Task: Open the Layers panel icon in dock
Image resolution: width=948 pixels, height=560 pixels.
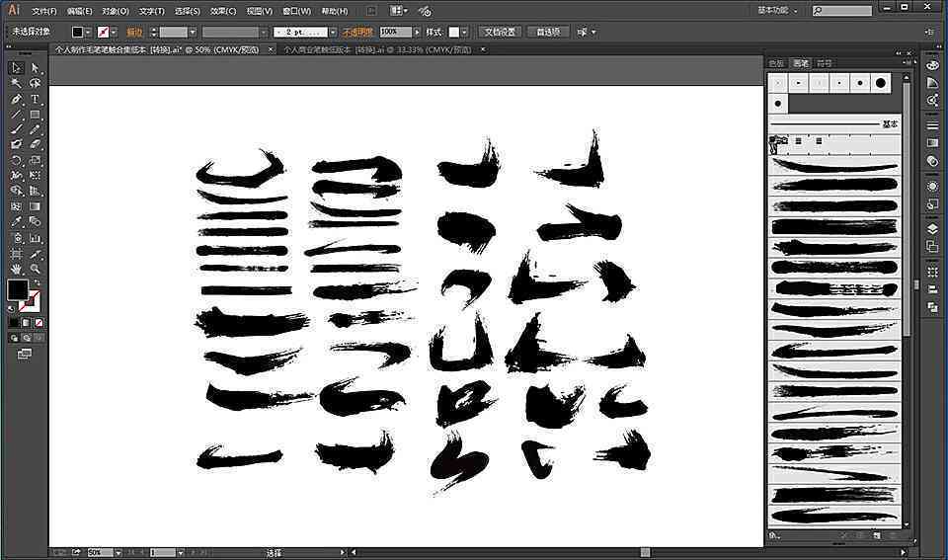Action: [932, 228]
